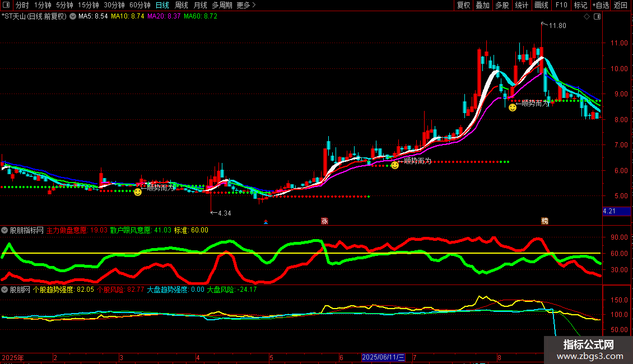Click the 11.80 high price label
The height and width of the screenshot is (364, 633).
tap(557, 26)
